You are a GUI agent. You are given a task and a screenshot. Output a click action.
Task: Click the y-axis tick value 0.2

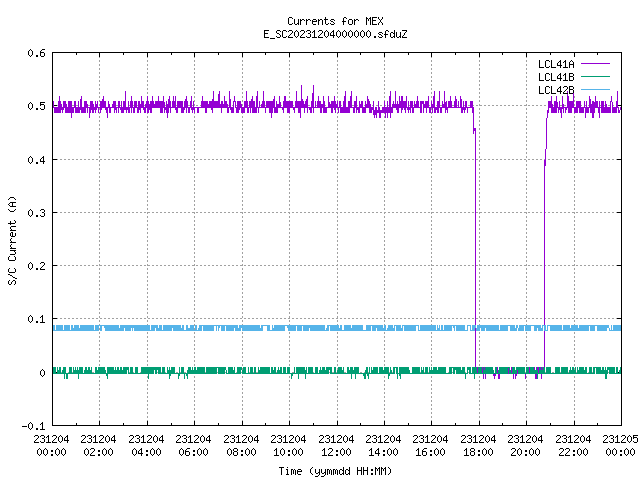click(36, 266)
